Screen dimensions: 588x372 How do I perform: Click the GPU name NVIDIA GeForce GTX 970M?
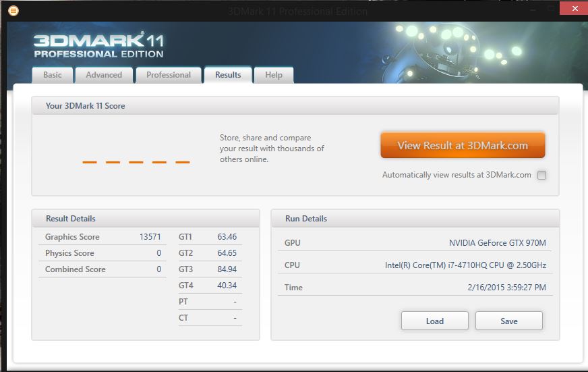pos(497,243)
